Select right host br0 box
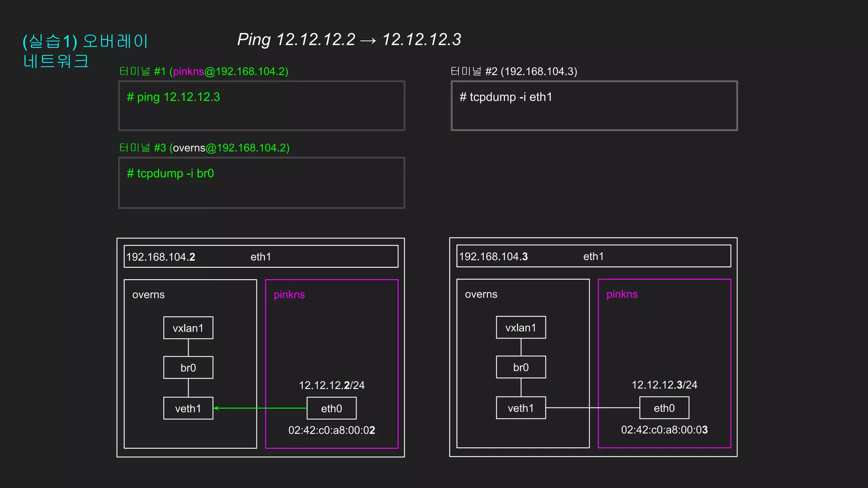The height and width of the screenshot is (488, 868). (521, 367)
